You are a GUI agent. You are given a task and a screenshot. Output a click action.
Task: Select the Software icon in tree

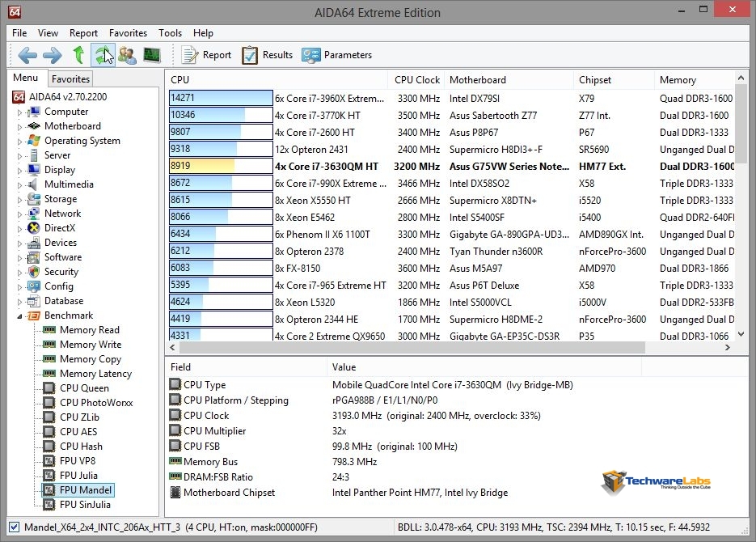coord(34,257)
